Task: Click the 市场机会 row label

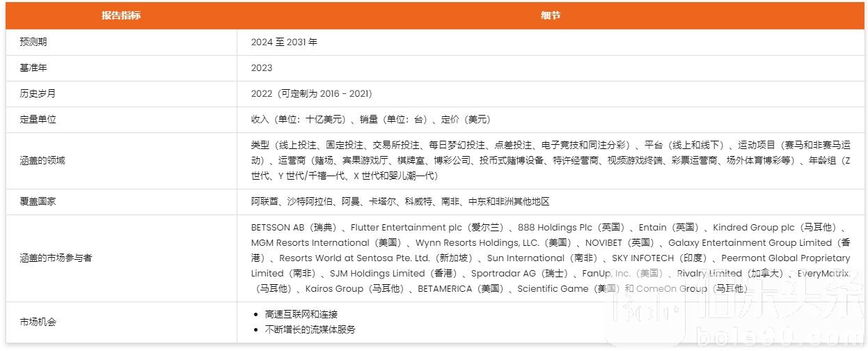Action: pyautogui.click(x=38, y=322)
